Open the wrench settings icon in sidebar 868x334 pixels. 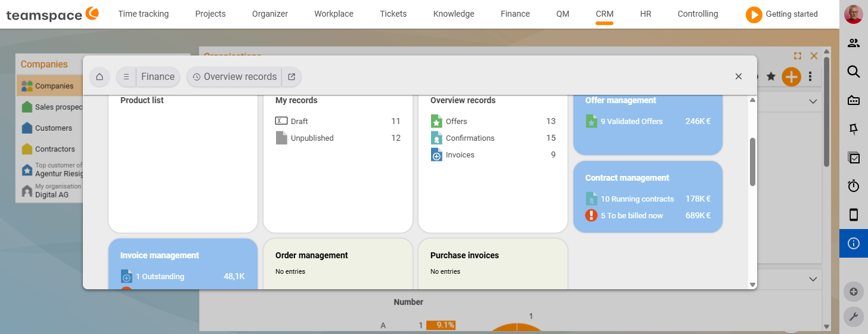coord(854,317)
